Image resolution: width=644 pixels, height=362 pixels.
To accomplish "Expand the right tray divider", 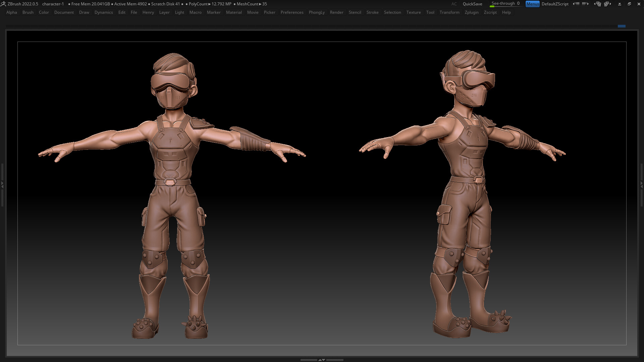I will [642, 184].
